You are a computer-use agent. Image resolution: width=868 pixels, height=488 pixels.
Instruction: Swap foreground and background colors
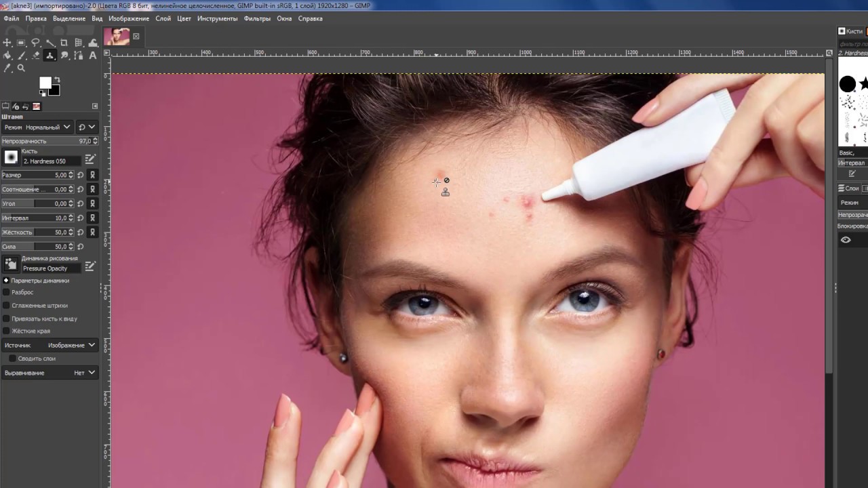coord(57,79)
